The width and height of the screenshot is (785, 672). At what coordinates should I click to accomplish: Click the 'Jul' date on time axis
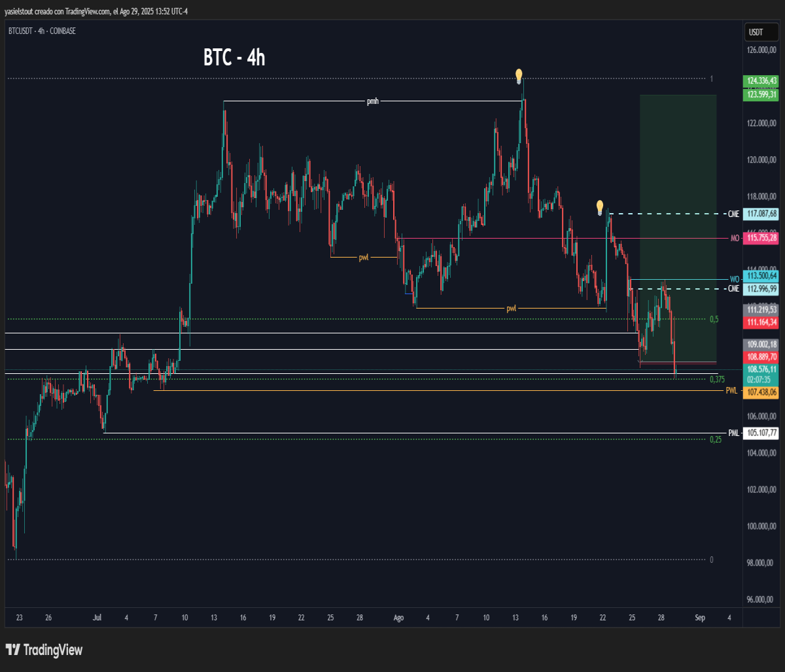coord(97,617)
